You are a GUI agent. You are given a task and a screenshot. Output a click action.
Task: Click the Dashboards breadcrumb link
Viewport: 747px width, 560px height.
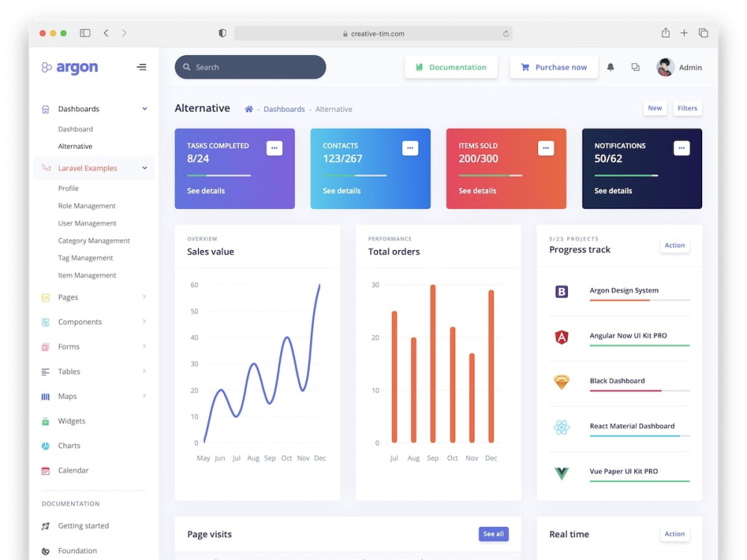284,109
